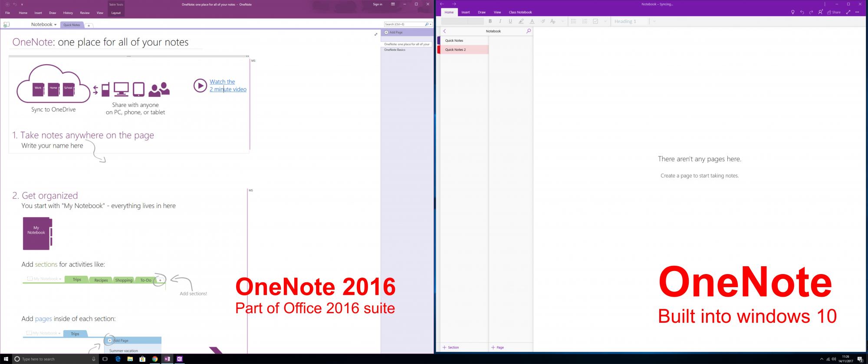The width and height of the screenshot is (868, 364).
Task: Open the search scope dropdown arrow
Action: (431, 25)
